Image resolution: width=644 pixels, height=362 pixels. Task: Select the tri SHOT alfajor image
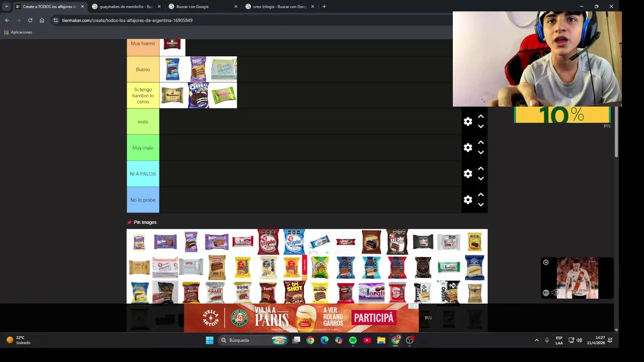[294, 292]
